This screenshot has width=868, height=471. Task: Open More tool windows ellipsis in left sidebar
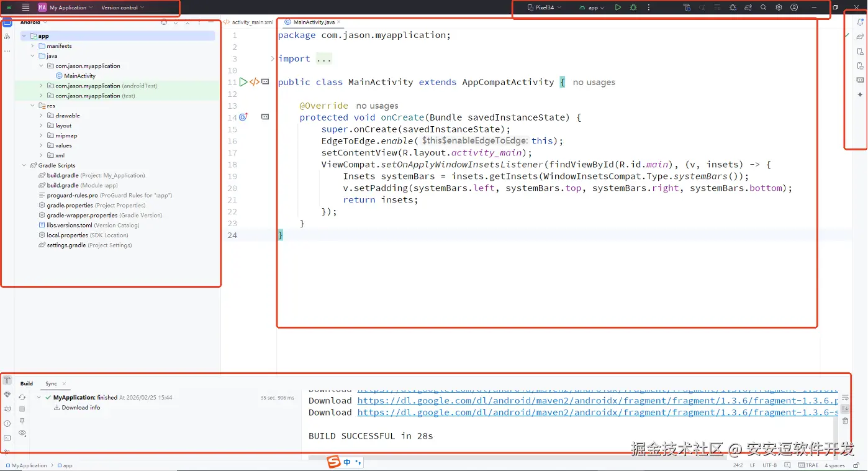7,51
